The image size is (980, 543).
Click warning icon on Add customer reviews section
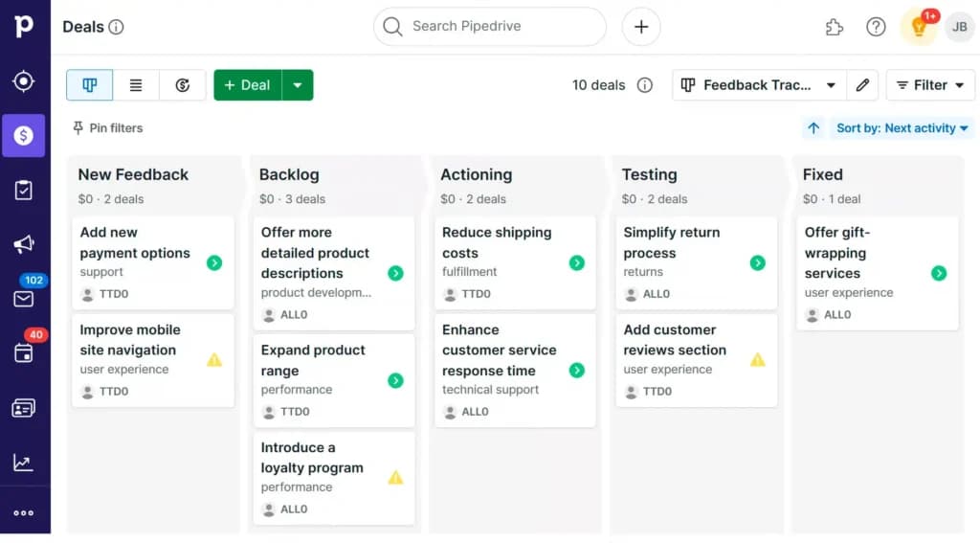pos(758,360)
